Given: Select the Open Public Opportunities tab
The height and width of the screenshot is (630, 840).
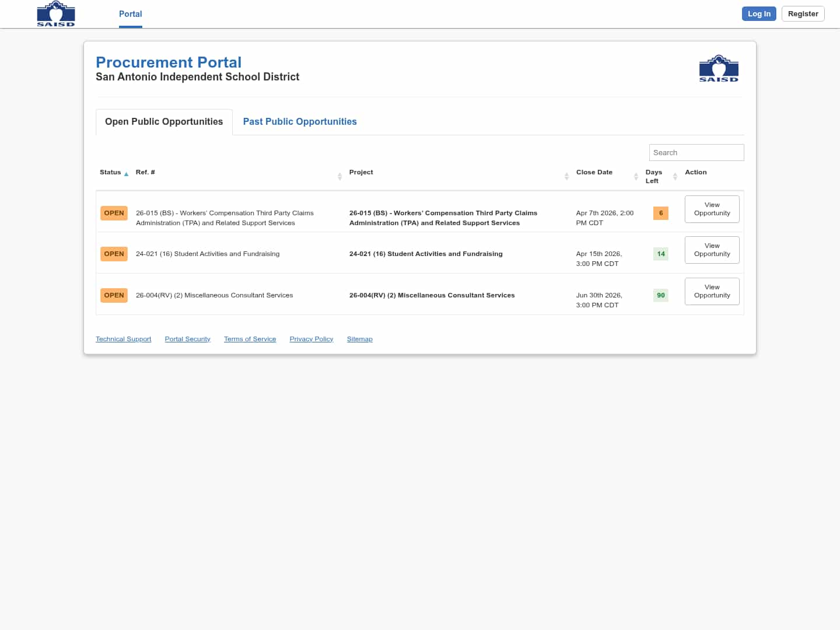Looking at the screenshot, I should pyautogui.click(x=164, y=121).
